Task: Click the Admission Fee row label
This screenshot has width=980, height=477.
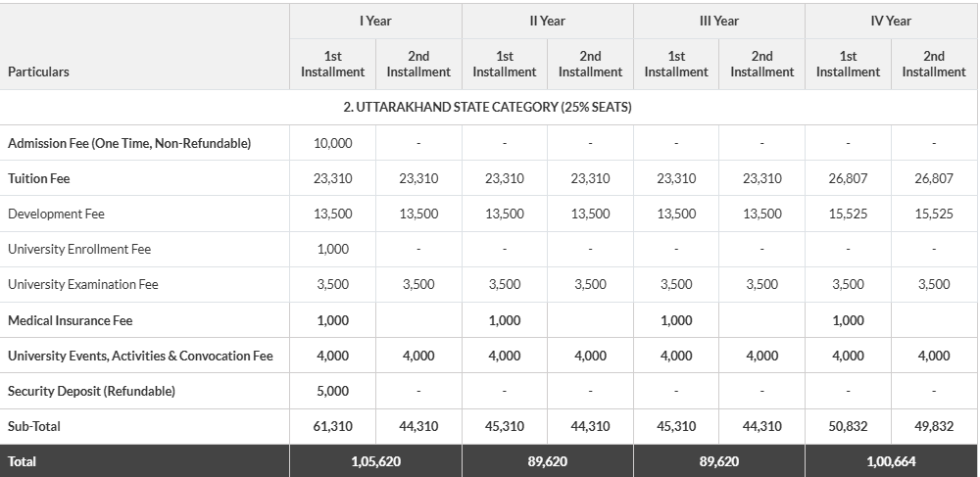Action: [x=129, y=143]
